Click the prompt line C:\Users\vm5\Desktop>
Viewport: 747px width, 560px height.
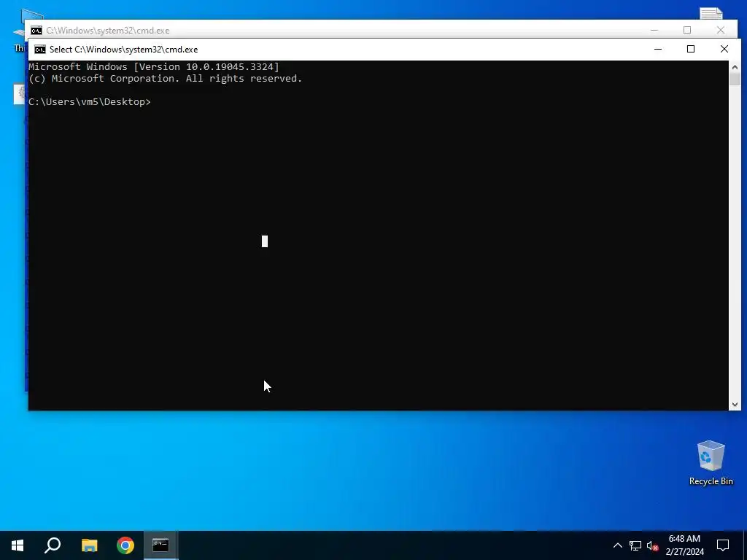(x=90, y=102)
